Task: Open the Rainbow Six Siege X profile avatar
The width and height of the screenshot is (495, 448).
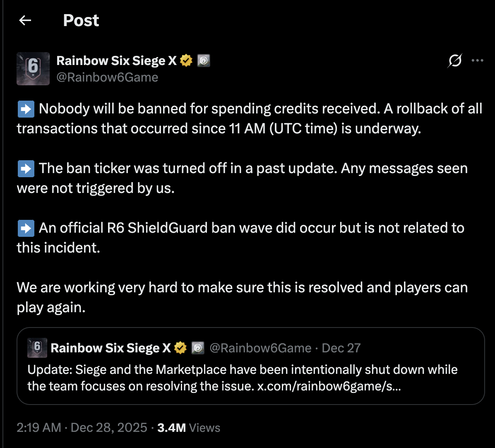Action: click(33, 69)
